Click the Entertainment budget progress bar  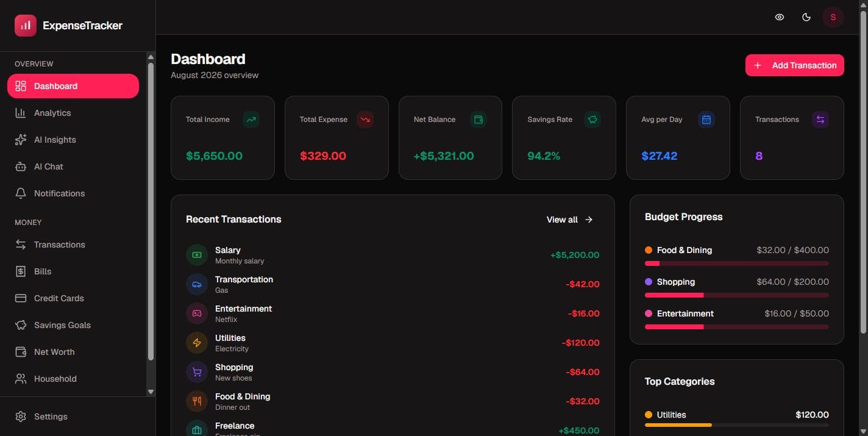coord(737,327)
